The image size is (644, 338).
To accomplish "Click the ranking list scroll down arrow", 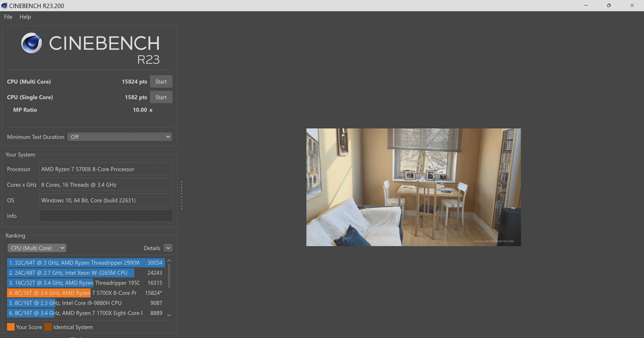I will 169,315.
